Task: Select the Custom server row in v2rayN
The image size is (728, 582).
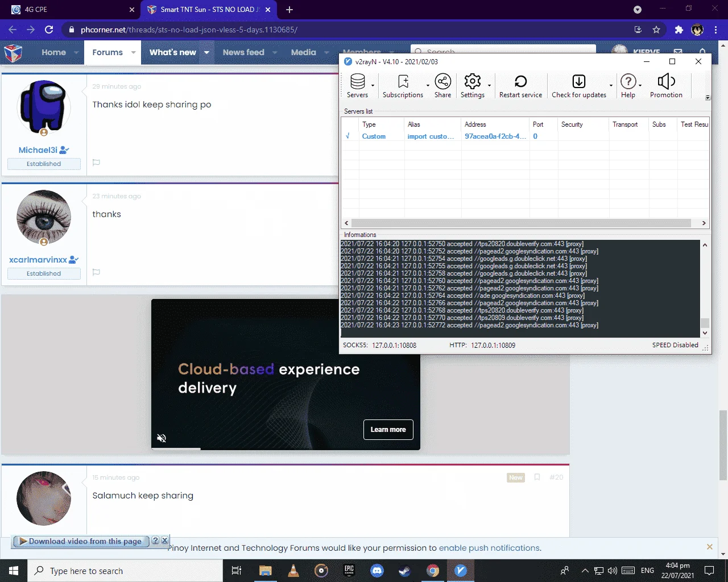Action: pos(524,136)
